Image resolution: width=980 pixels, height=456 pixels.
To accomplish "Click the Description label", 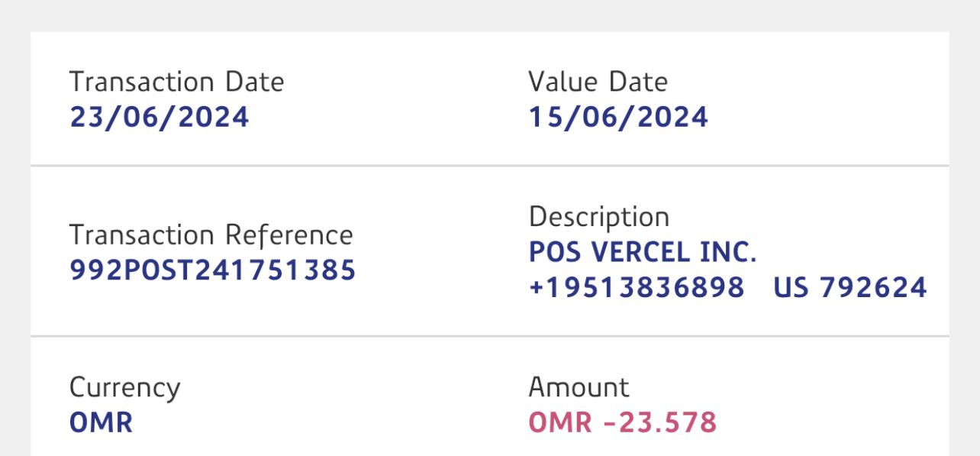I will 598,217.
